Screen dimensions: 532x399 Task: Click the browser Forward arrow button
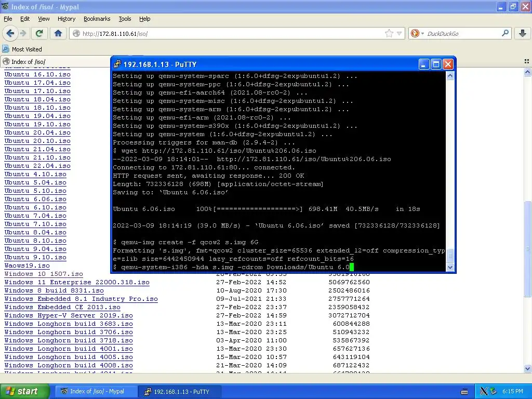point(23,33)
